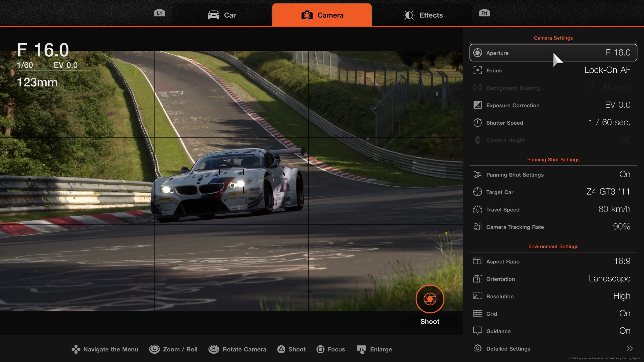Select Target Car Z4 GT3 '11
The width and height of the screenshot is (644, 362).
click(x=608, y=192)
